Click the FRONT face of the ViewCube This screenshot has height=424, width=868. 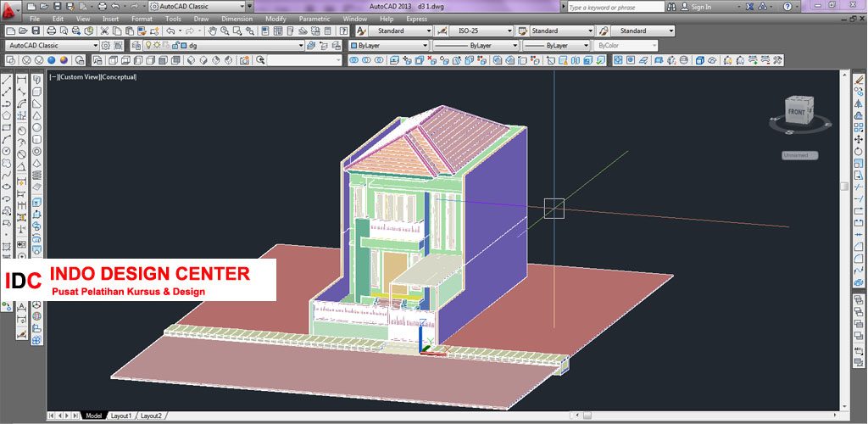(797, 113)
